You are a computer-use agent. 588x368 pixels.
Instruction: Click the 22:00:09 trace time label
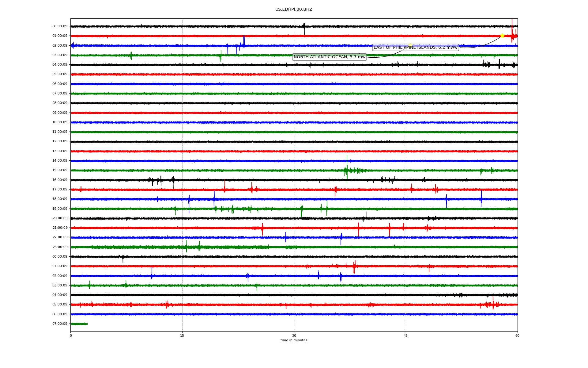pos(60,237)
